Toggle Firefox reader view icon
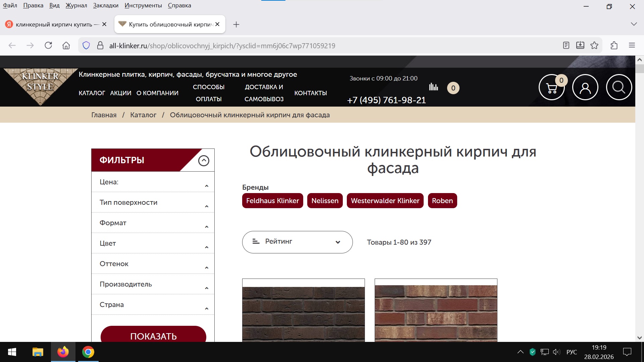 coord(566,46)
